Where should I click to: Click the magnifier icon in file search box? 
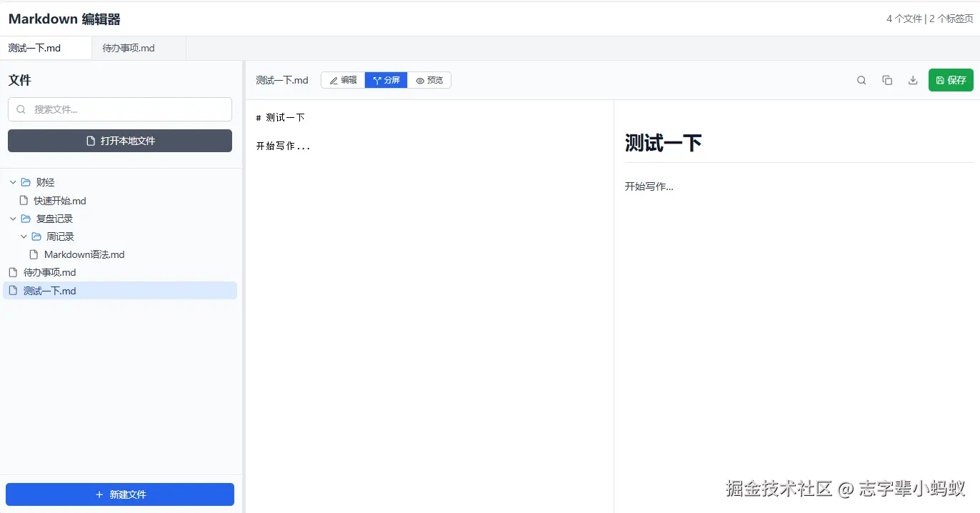[x=21, y=109]
